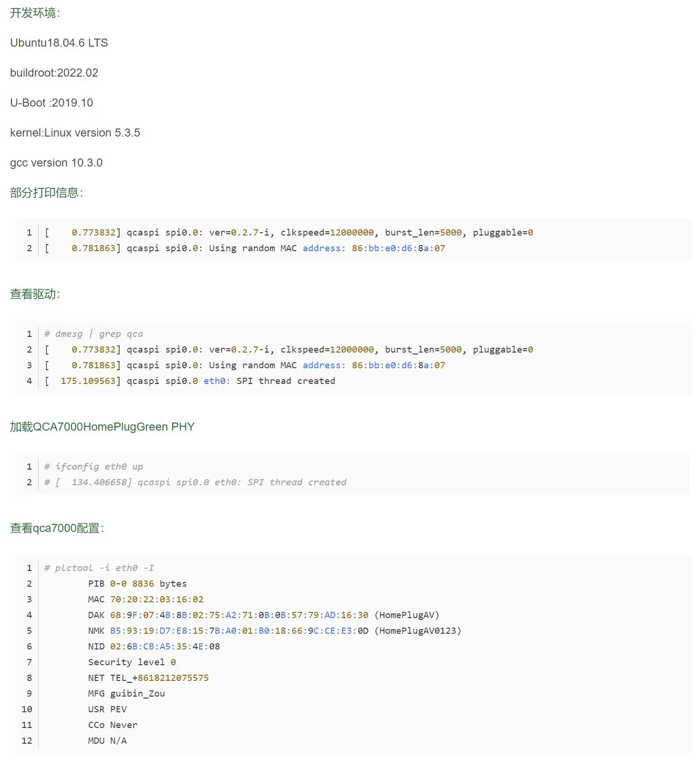This screenshot has width=700, height=767.
Task: Select the text Ubuntu18.04.6 LTS
Action: (59, 43)
